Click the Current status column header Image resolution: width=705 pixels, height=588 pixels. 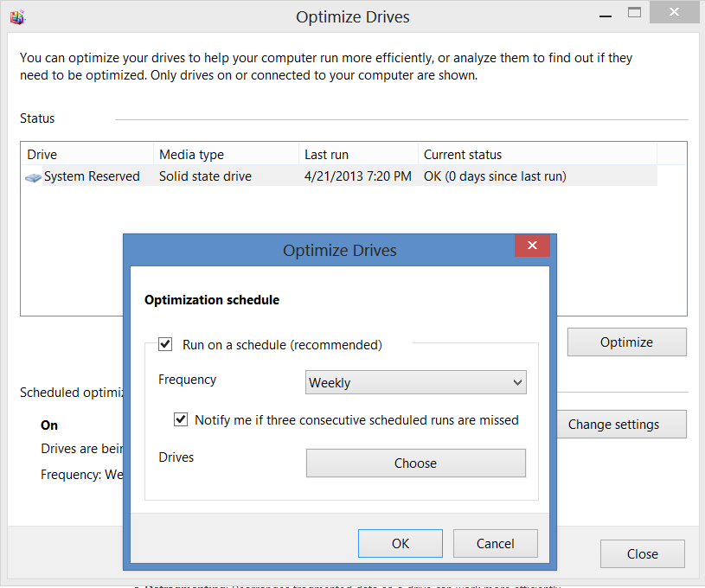536,155
